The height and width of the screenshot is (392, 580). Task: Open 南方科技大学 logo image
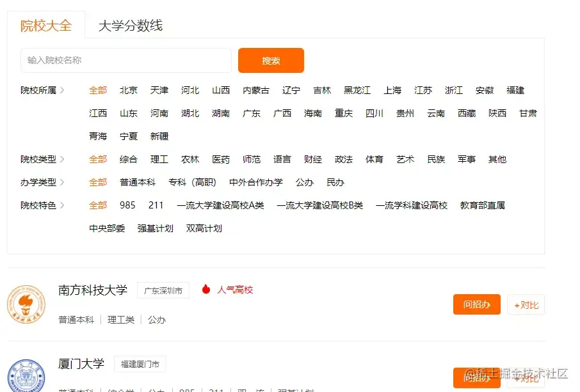tap(26, 304)
